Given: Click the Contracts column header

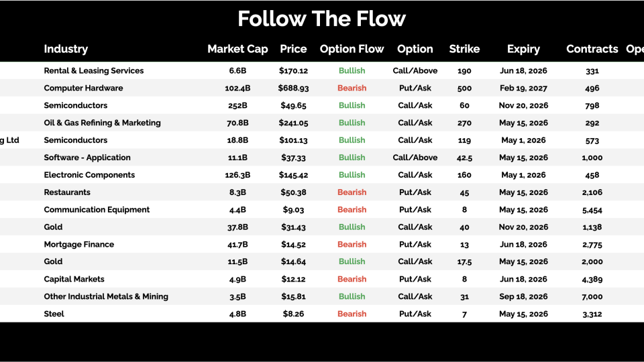Looking at the screenshot, I should (x=592, y=49).
